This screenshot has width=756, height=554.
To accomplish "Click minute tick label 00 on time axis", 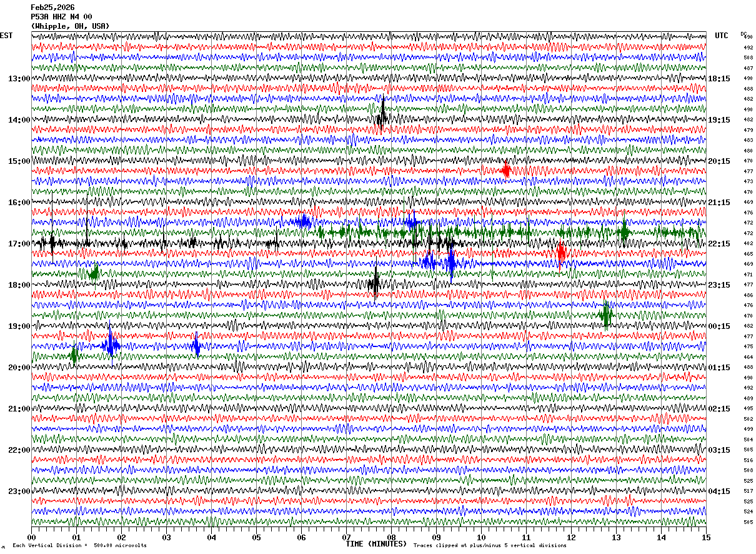I will point(31,537).
